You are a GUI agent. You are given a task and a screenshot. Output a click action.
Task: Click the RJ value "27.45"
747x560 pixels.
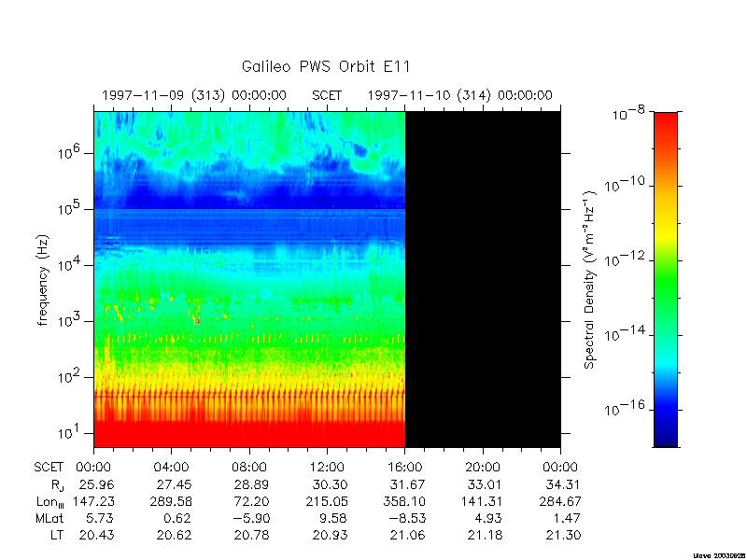[174, 484]
